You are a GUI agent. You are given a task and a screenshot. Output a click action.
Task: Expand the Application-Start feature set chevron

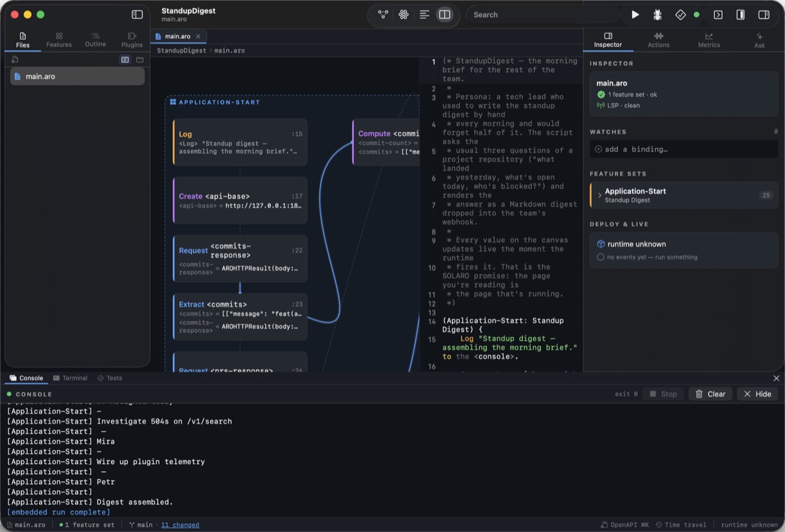coord(599,195)
